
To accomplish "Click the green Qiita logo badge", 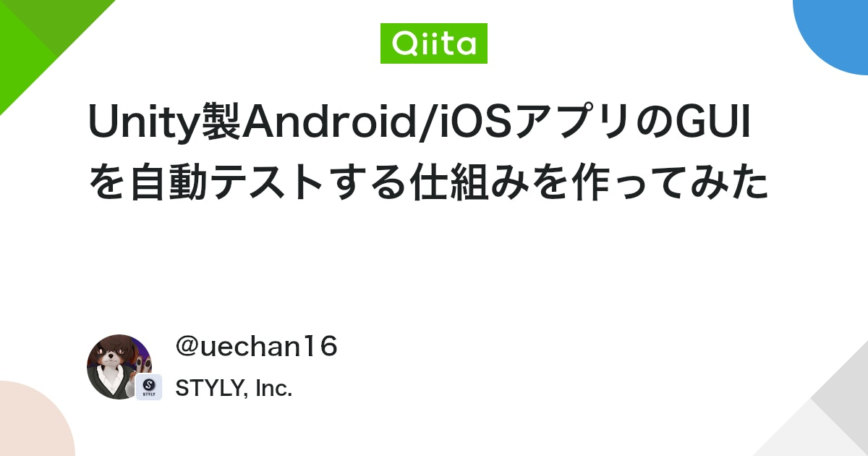I will pos(434,43).
